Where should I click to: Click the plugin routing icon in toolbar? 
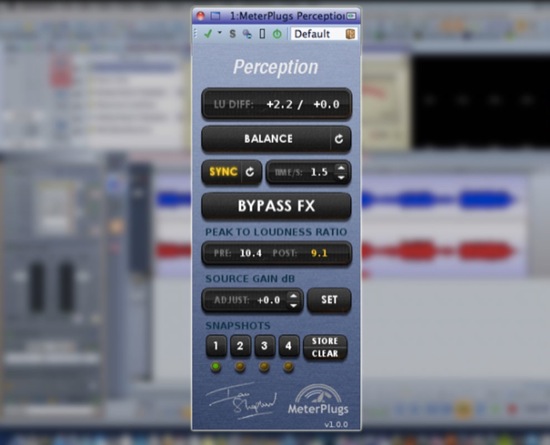click(247, 34)
